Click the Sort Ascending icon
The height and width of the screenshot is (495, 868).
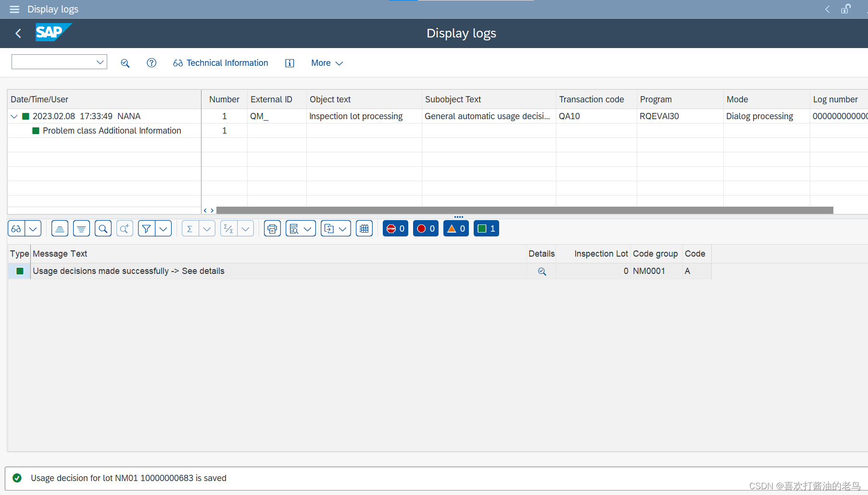pyautogui.click(x=60, y=228)
